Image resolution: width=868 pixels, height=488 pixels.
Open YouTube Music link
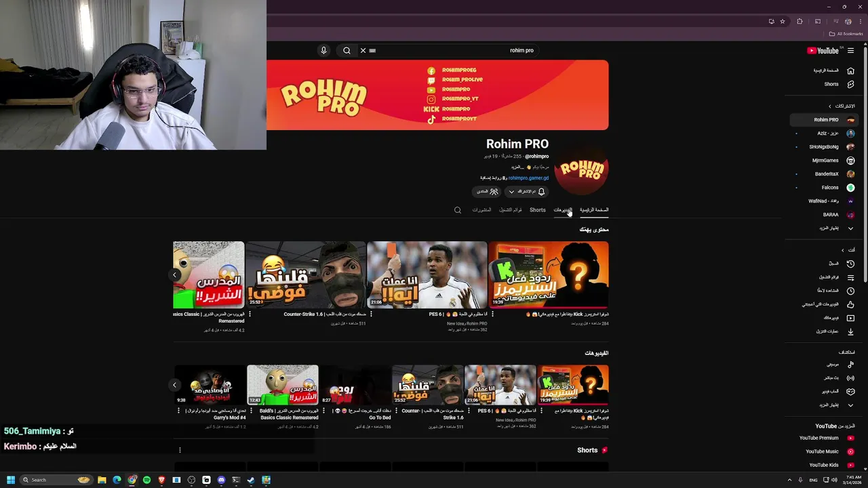823,451
